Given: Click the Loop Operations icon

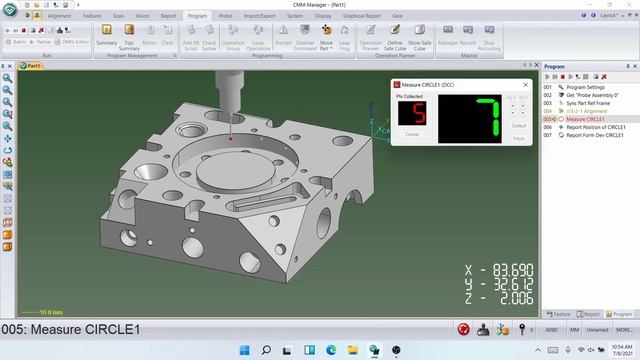Looking at the screenshot, I should 258,37.
